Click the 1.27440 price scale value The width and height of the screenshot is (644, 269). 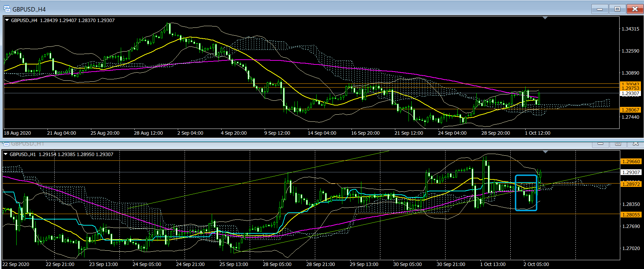(x=630, y=117)
